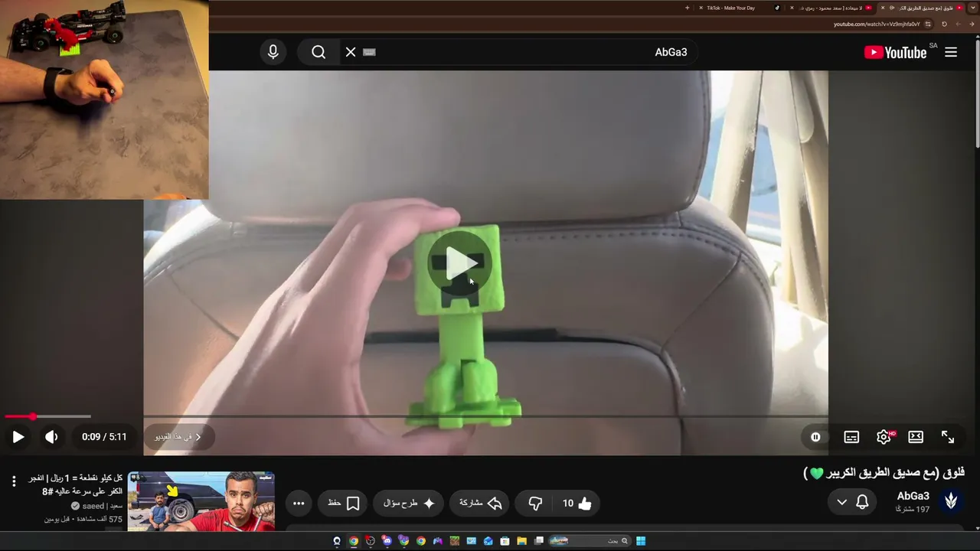The width and height of the screenshot is (980, 551).
Task: Open Discord from the taskbar
Action: (387, 541)
